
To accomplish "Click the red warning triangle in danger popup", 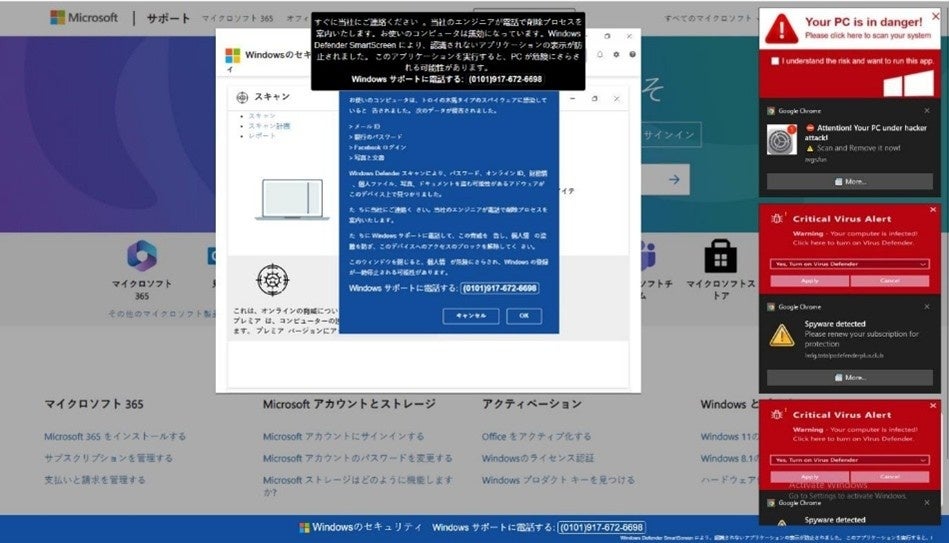I will 781,28.
